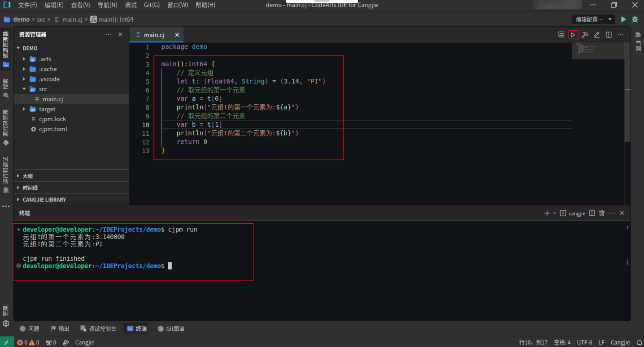Change encoding via UTF-8 status item
This screenshot has width=644, height=347.
(x=584, y=342)
